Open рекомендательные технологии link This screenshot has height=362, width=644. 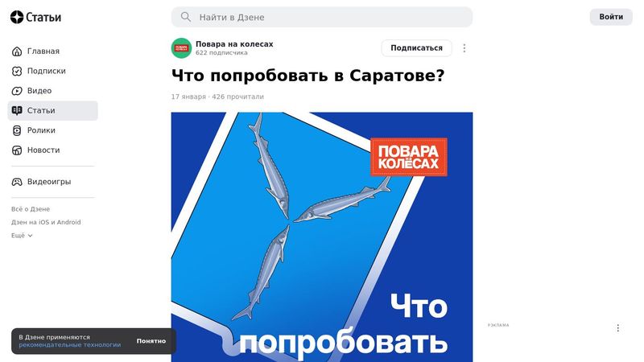70,345
